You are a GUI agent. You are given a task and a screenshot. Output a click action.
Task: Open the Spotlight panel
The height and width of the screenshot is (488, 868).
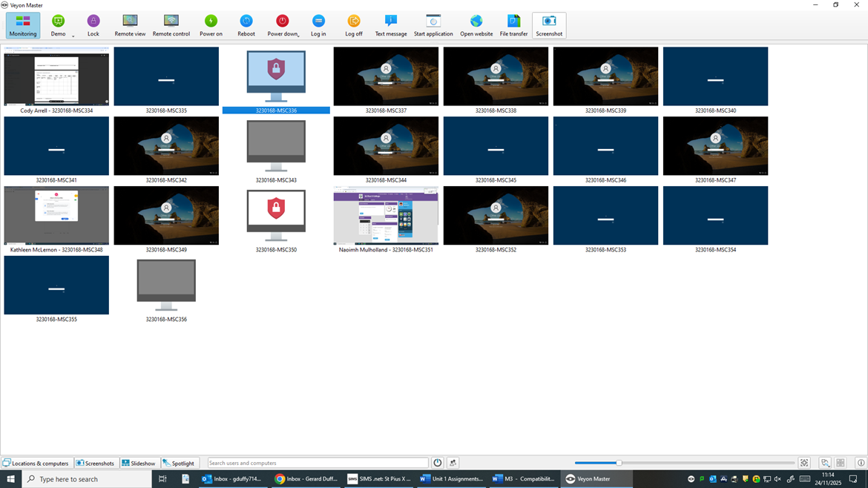(x=179, y=464)
